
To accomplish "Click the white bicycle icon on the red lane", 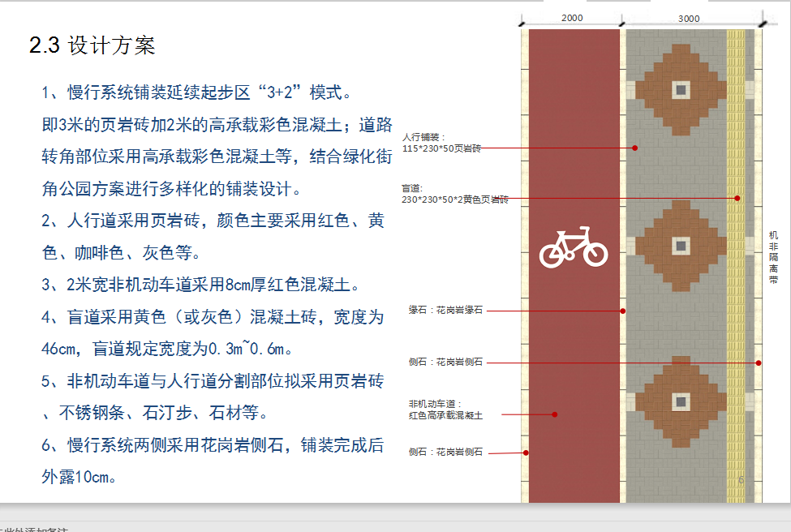I will point(574,247).
